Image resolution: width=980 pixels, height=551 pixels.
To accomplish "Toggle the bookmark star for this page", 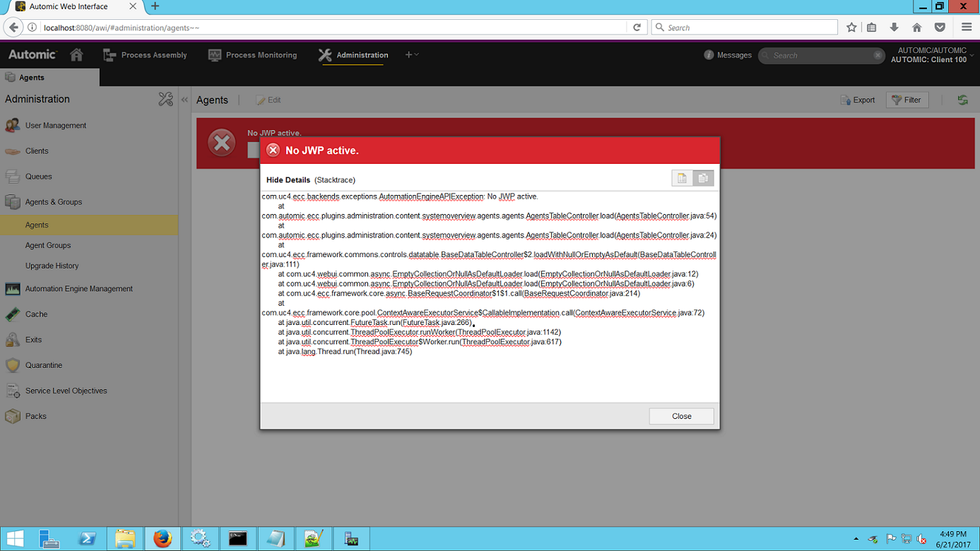I will point(851,27).
